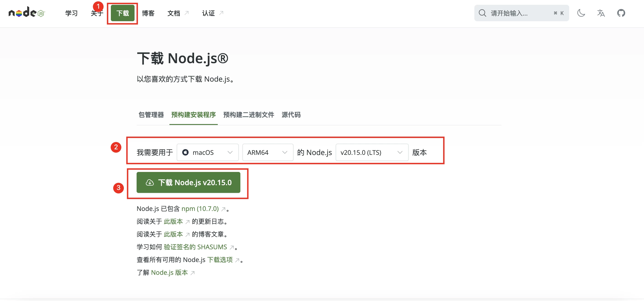Image resolution: width=644 pixels, height=301 pixels.
Task: Open the GitHub repository icon
Action: point(621,13)
